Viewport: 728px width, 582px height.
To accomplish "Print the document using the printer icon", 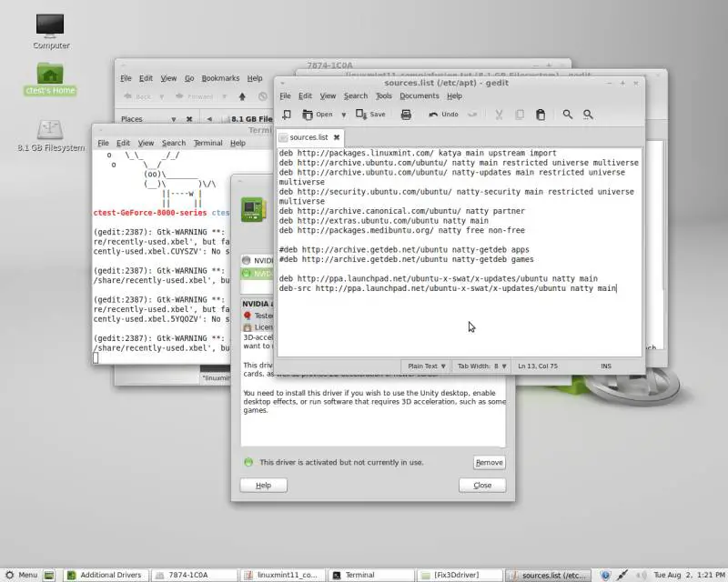I will 406,115.
